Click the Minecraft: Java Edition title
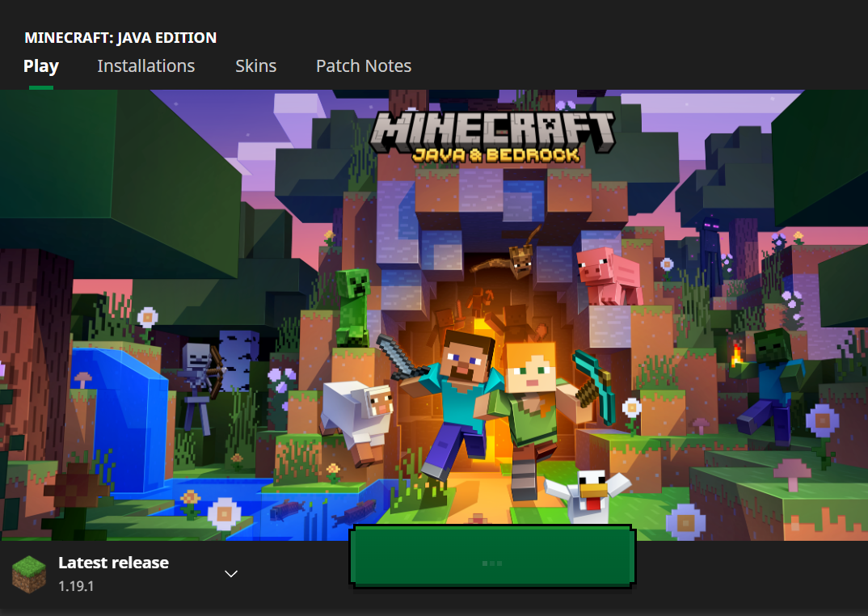The width and height of the screenshot is (868, 616). [x=120, y=38]
